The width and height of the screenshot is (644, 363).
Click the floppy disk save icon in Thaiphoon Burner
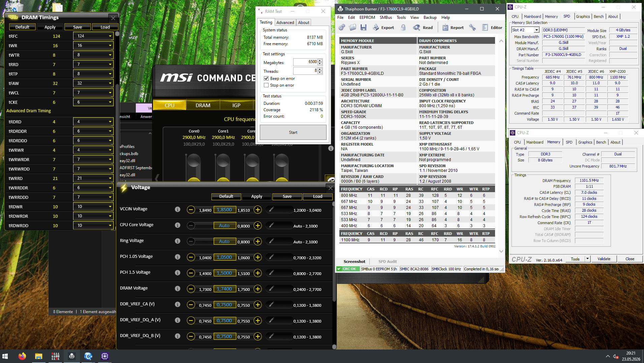coord(363,27)
